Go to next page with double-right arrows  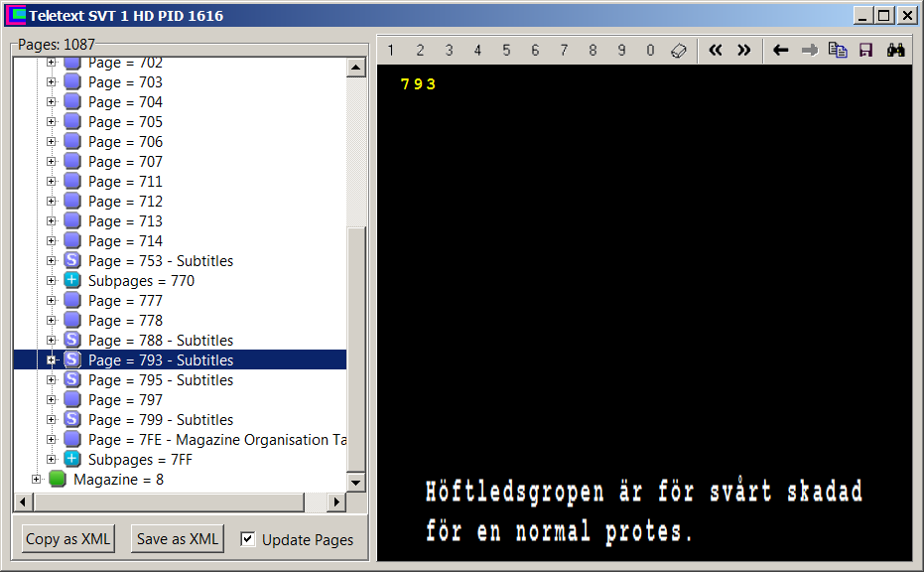point(744,50)
